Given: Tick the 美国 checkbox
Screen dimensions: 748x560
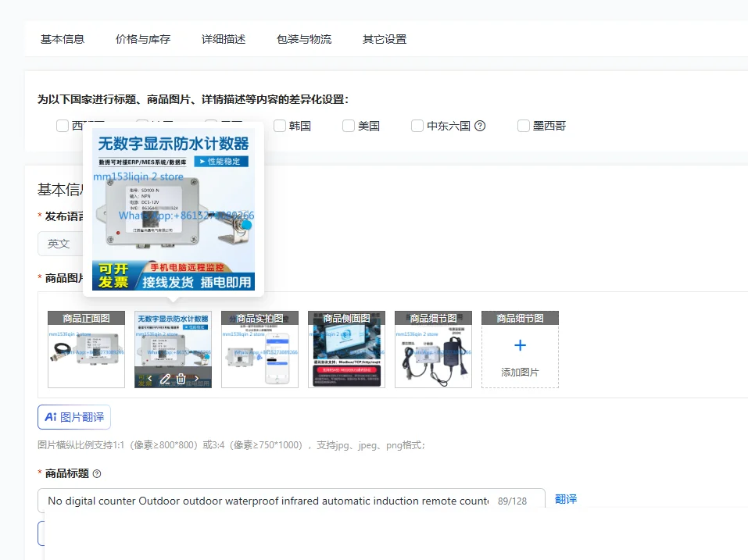Looking at the screenshot, I should click(x=349, y=126).
